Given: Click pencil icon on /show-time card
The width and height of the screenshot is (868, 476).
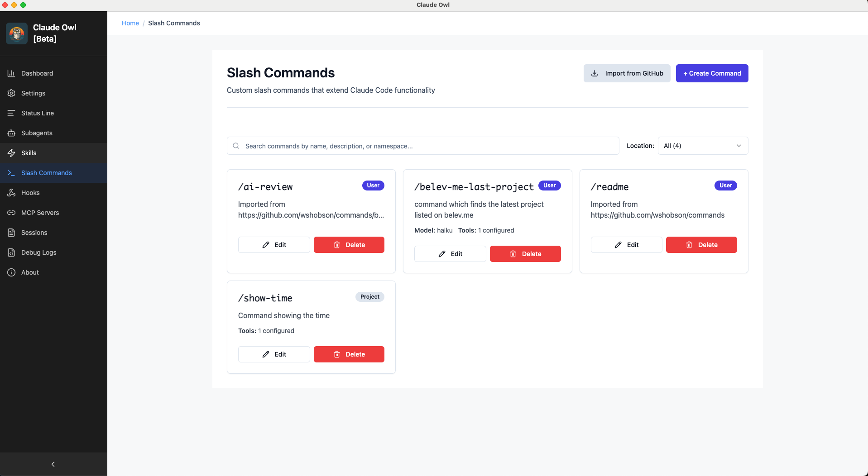Looking at the screenshot, I should click(x=266, y=354).
